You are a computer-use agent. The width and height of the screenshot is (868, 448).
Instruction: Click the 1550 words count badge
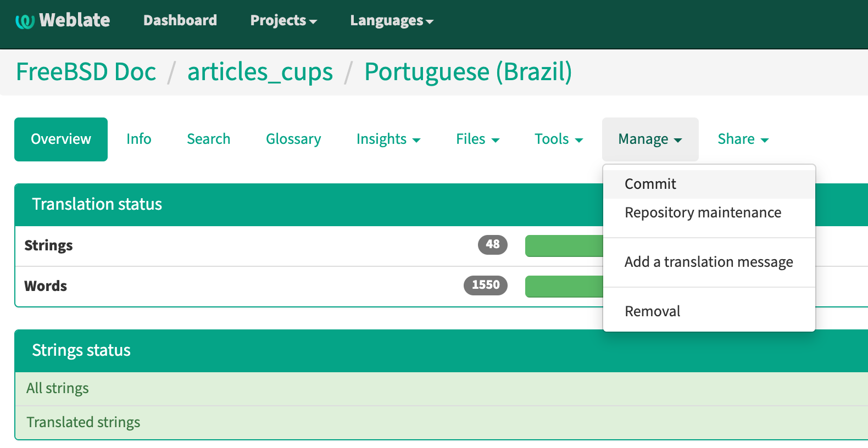(x=486, y=285)
